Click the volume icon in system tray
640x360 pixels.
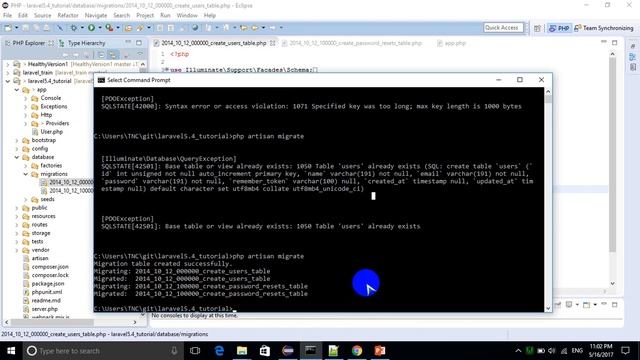(552, 351)
